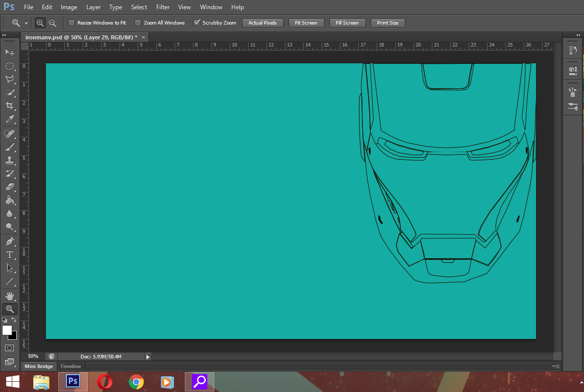This screenshot has width=584, height=392.
Task: Open the Window menu
Action: [x=211, y=7]
